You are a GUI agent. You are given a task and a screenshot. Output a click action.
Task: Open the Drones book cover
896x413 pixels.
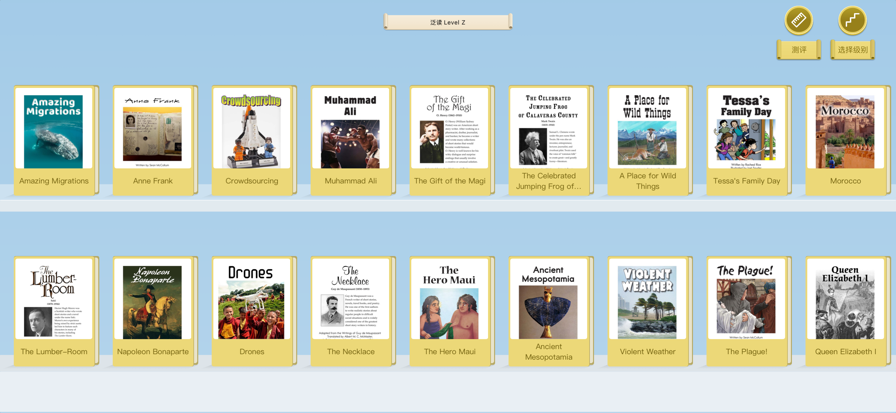[x=251, y=299]
